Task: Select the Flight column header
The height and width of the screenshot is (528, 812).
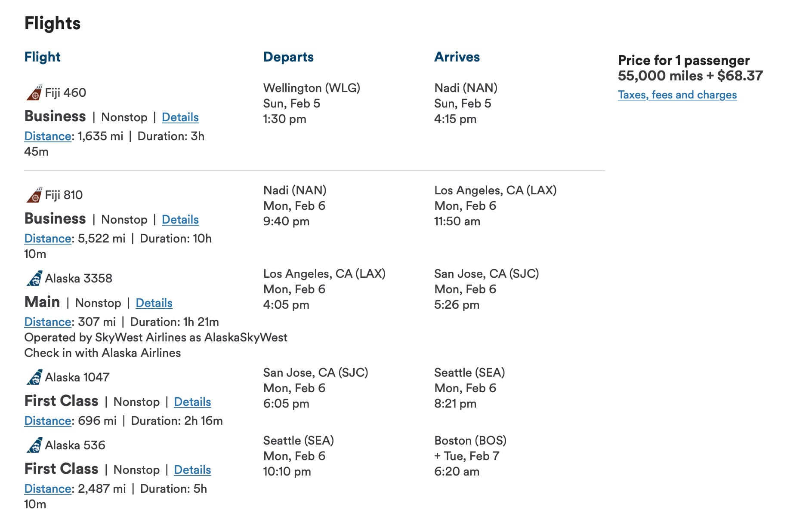Action: point(42,56)
